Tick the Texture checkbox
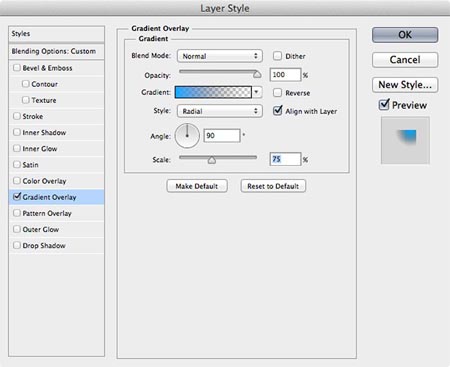This screenshot has height=367, width=450. click(x=25, y=100)
